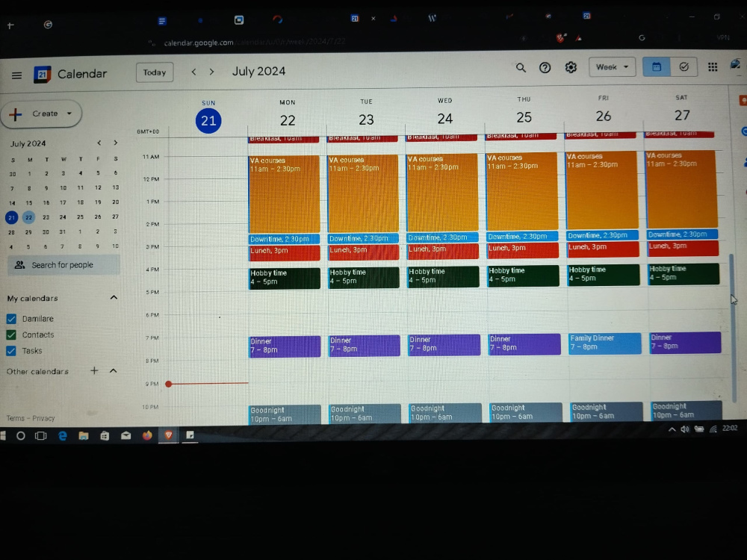This screenshot has height=560, width=747.
Task: Go to the next week arrow
Action: 212,72
